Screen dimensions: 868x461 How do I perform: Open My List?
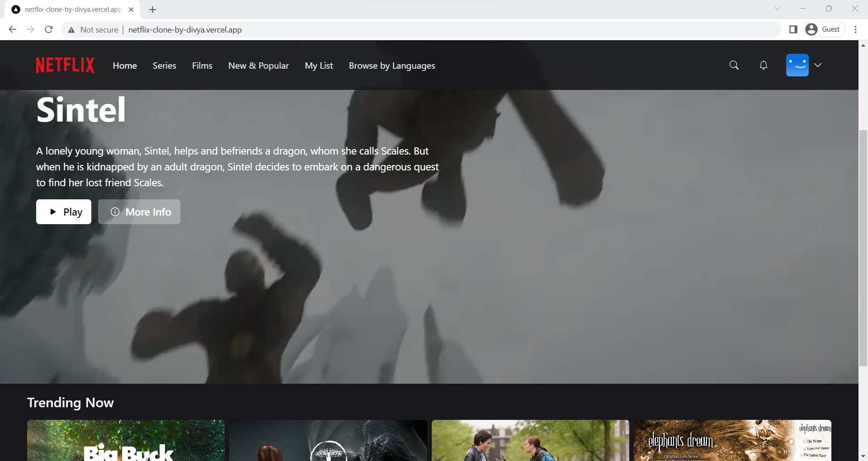click(319, 65)
